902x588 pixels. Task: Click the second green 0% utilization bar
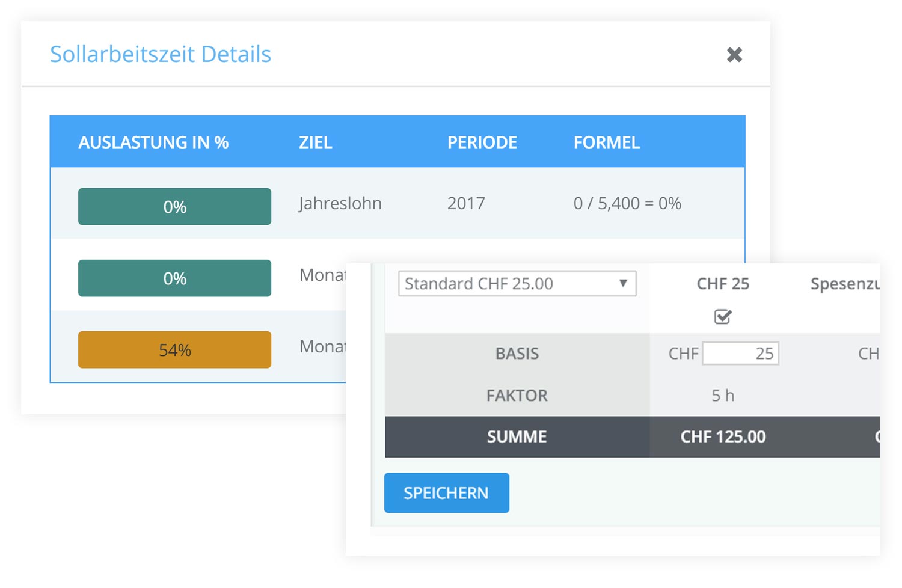(174, 278)
